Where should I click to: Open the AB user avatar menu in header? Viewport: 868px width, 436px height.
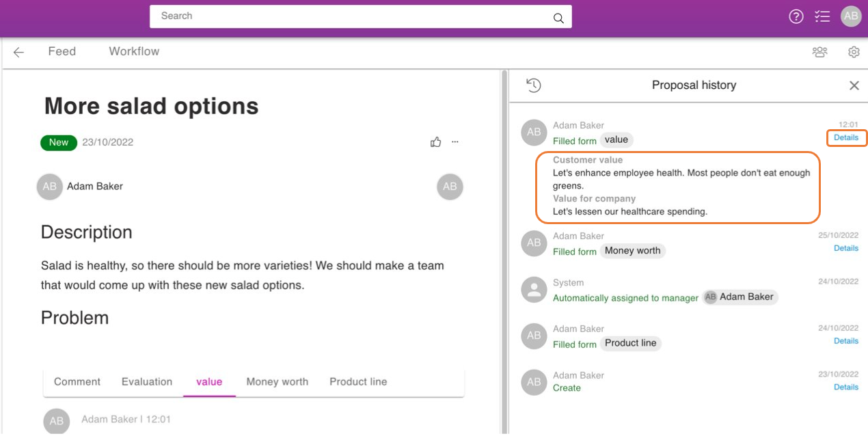click(x=851, y=16)
